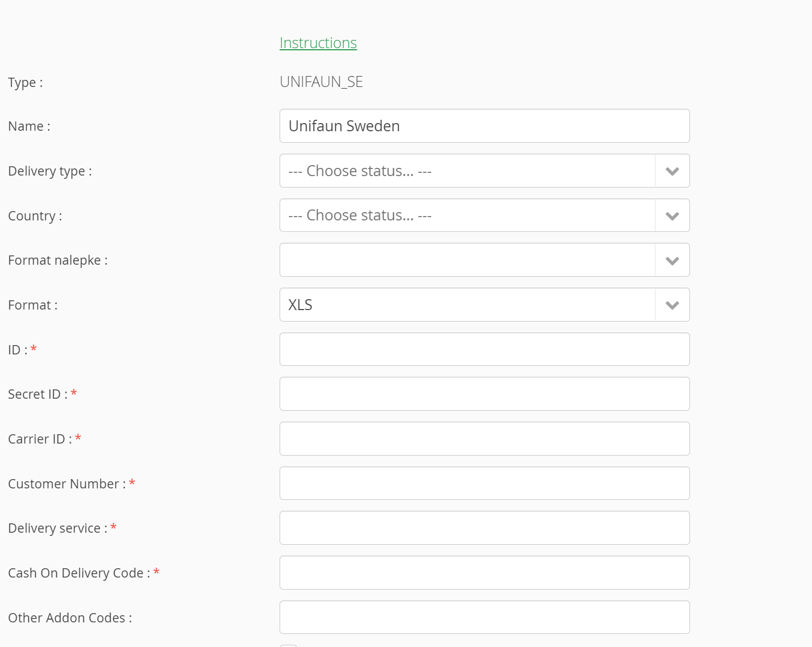812x647 pixels.
Task: Click the Name label
Action: click(x=29, y=126)
